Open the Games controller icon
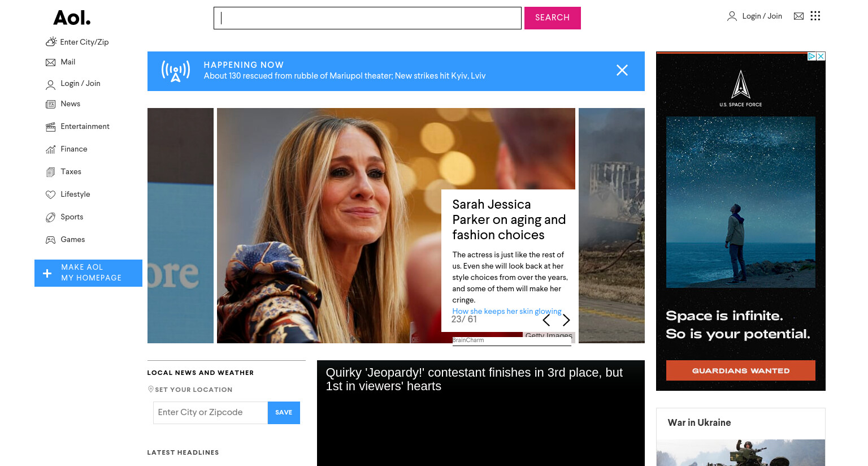This screenshot has width=868, height=466. tap(50, 240)
